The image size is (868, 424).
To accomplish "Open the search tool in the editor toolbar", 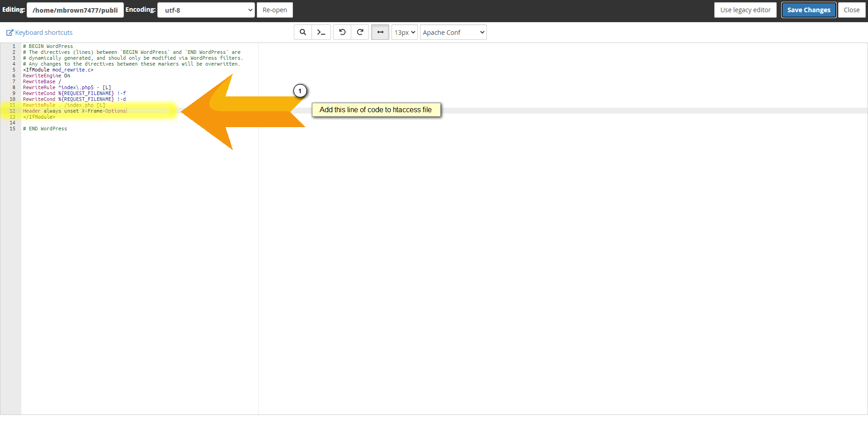I will click(x=303, y=32).
